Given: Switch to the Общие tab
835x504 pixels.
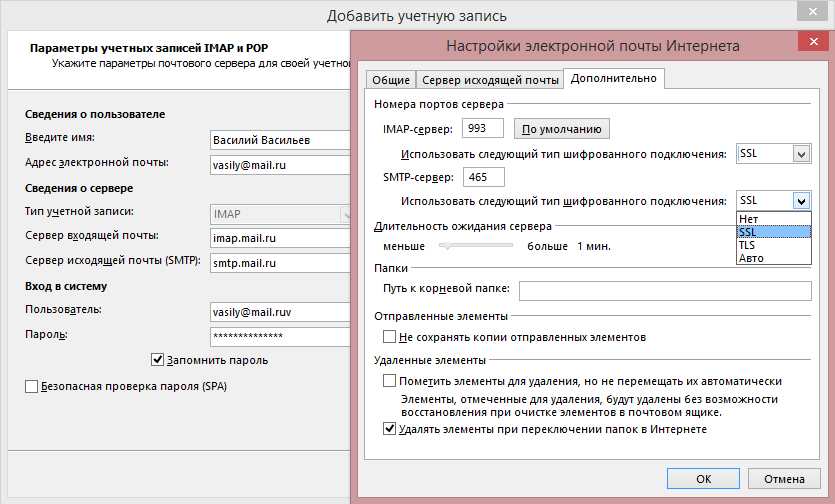Looking at the screenshot, I should [x=390, y=80].
